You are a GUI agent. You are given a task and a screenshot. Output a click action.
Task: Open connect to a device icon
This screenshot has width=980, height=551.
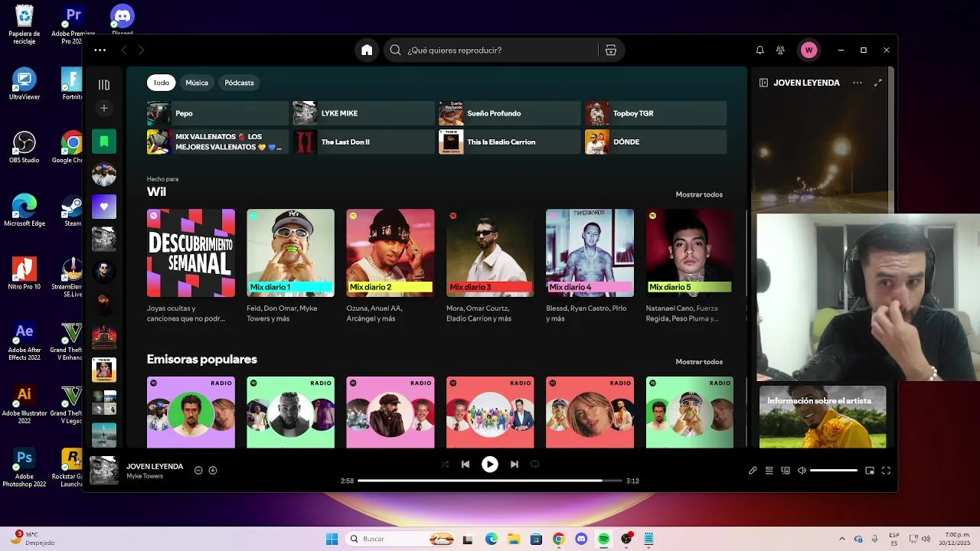(x=786, y=471)
